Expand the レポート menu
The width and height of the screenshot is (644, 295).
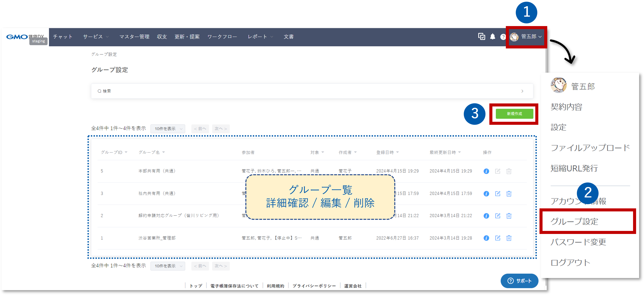260,37
